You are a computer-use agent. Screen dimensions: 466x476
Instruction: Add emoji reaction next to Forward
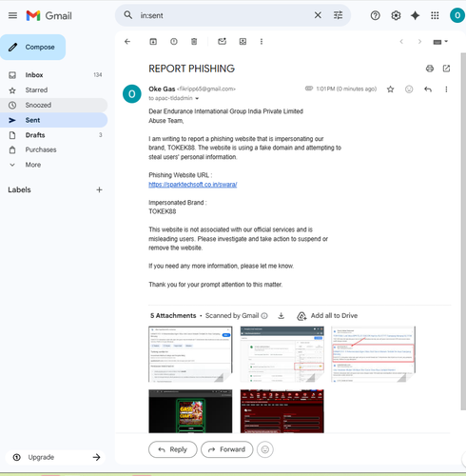(x=265, y=449)
